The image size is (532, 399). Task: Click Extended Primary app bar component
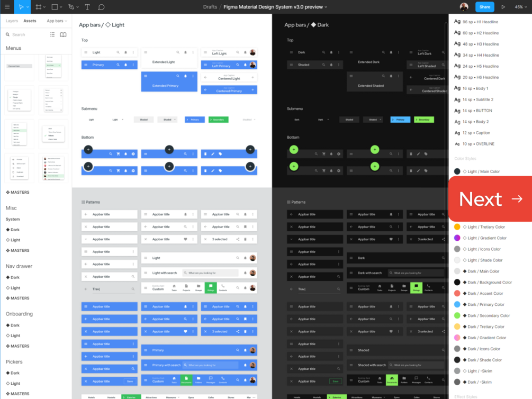click(x=169, y=81)
